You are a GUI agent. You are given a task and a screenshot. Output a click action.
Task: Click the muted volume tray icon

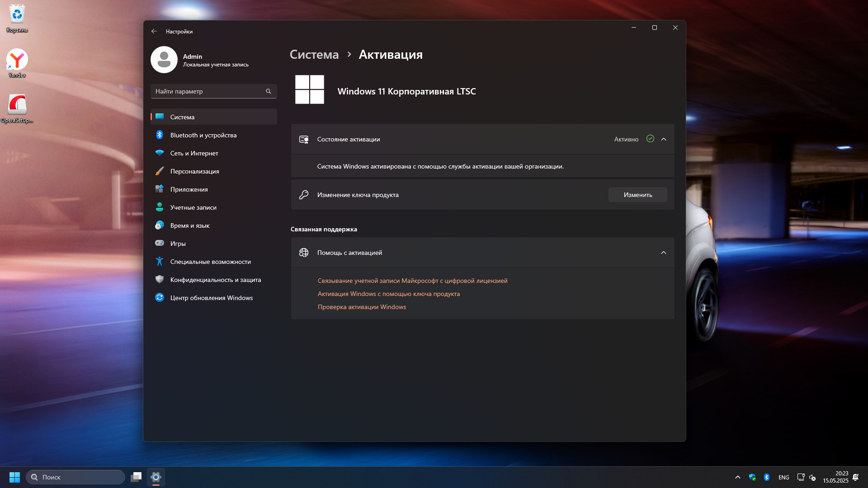(812, 477)
